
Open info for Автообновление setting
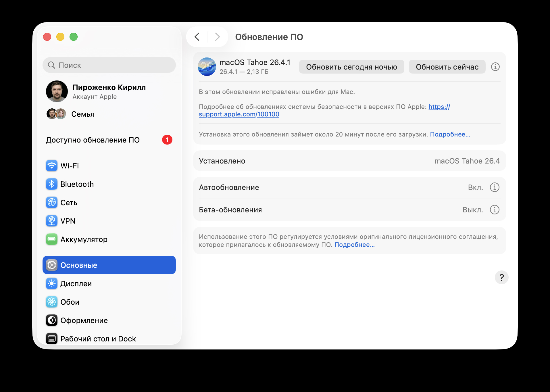pyautogui.click(x=494, y=187)
